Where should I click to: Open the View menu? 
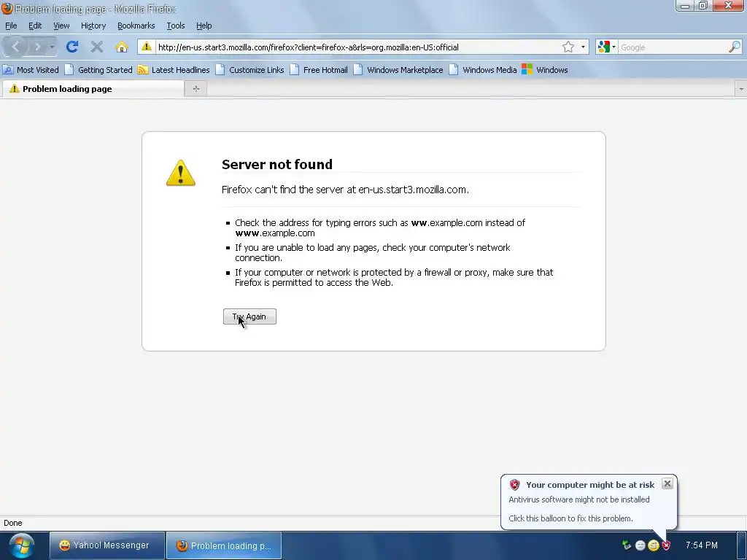tap(61, 26)
